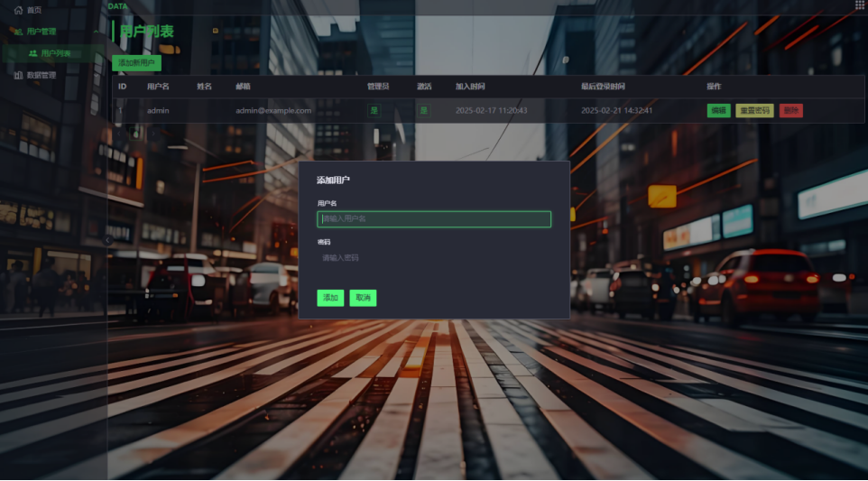868x481 pixels.
Task: Go to the previous page arrow
Action: point(119,134)
